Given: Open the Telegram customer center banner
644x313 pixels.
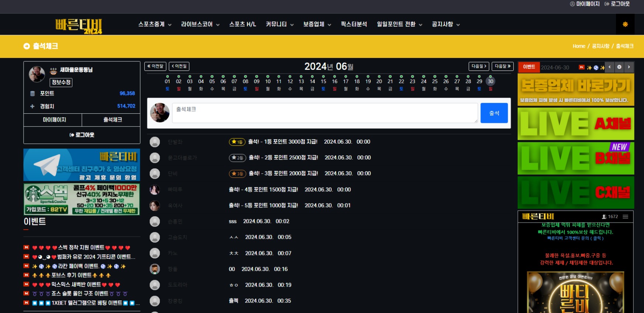Looking at the screenshot, I should pyautogui.click(x=82, y=165).
